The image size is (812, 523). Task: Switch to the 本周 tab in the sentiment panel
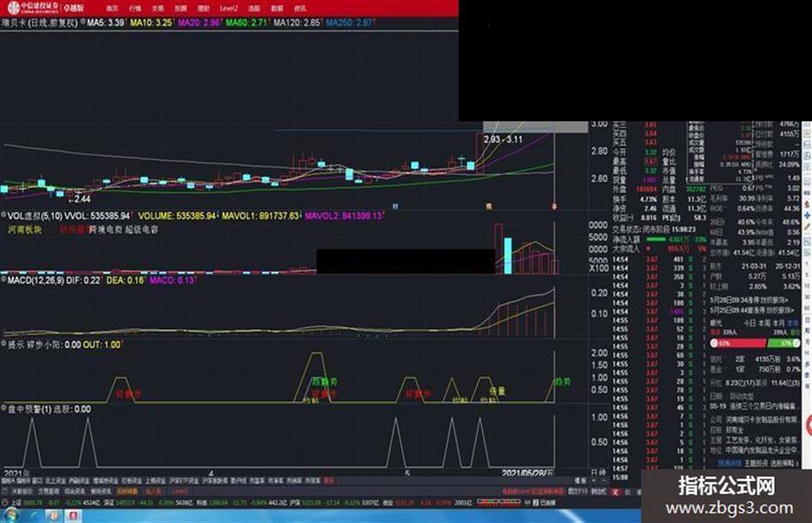click(765, 323)
